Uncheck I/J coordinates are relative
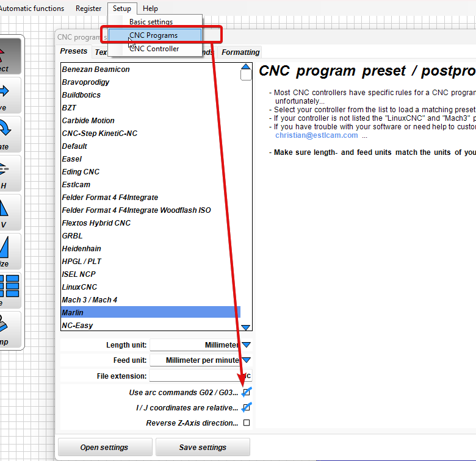Screen dimensions: 476x461 [247, 408]
